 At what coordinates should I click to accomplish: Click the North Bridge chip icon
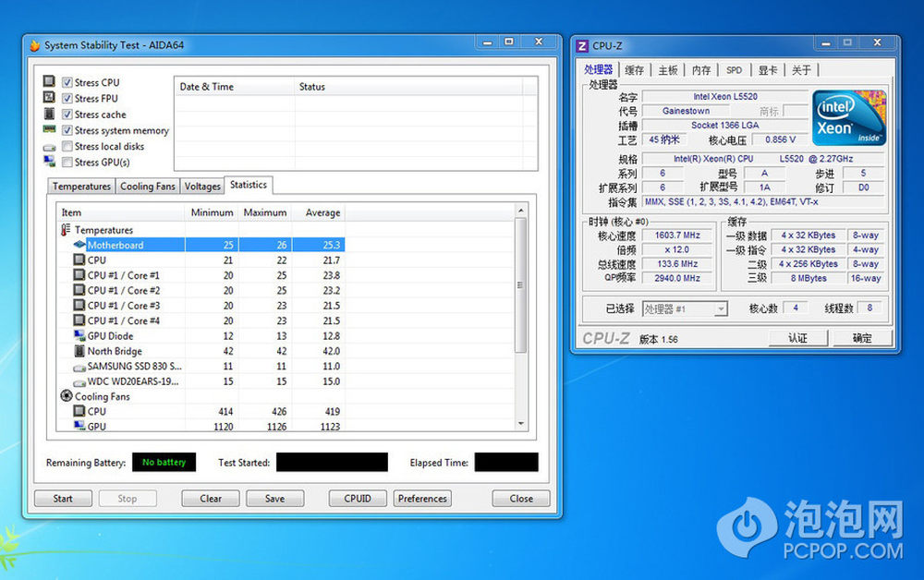coord(79,351)
